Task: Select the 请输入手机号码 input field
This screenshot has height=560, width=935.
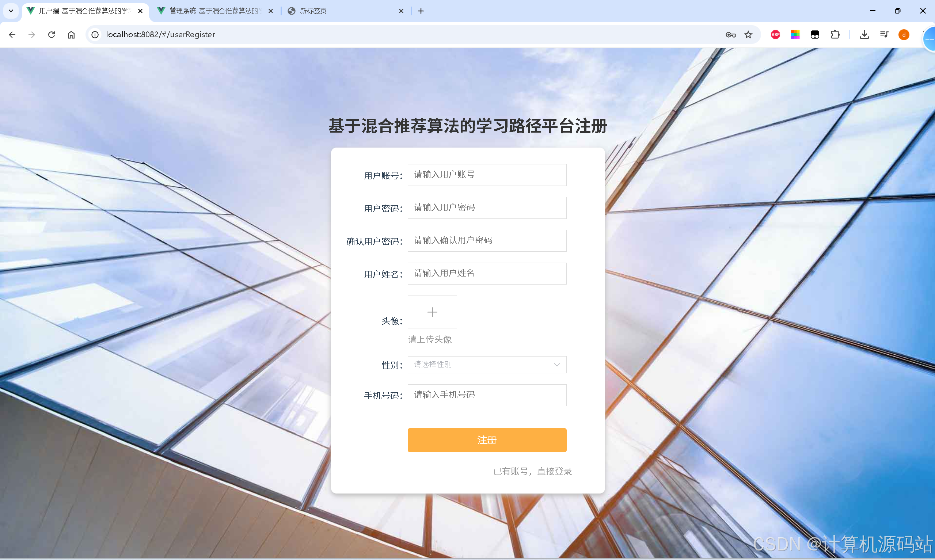Action: tap(486, 395)
